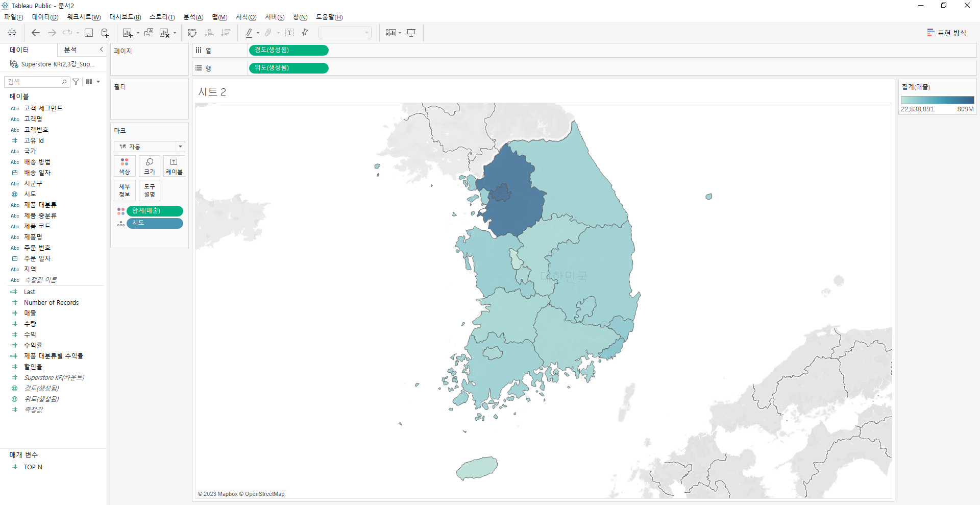Viewport: 980px width, 505px height.
Task: Open the 표현 방식 (Show Me) panel
Action: pos(947,33)
